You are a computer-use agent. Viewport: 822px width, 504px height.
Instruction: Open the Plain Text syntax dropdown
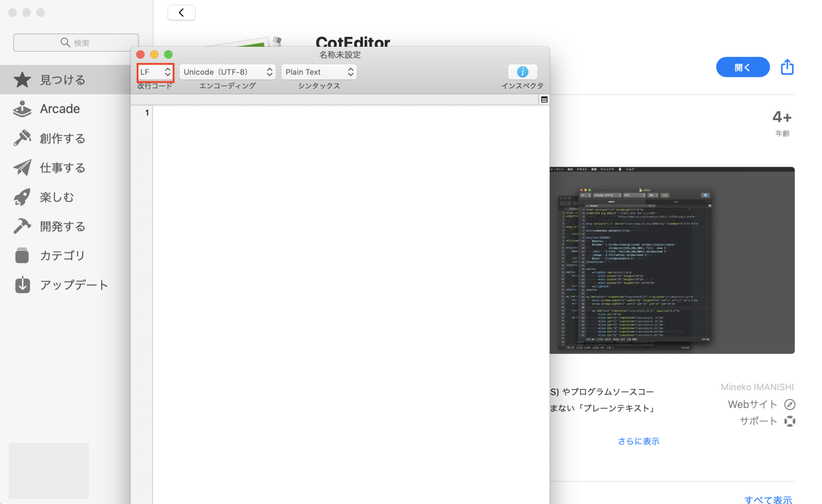(x=319, y=72)
